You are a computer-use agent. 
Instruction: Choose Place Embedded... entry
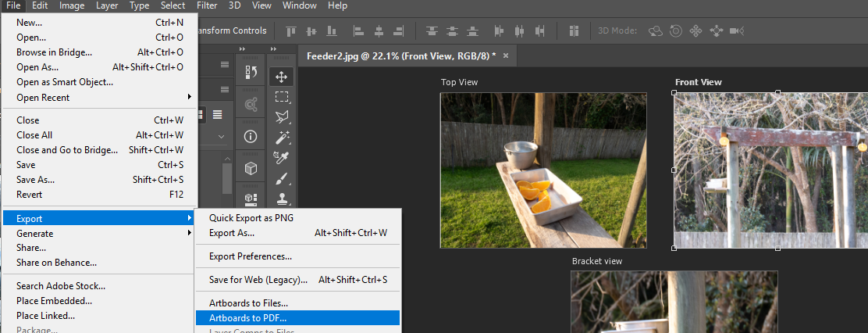98,301
